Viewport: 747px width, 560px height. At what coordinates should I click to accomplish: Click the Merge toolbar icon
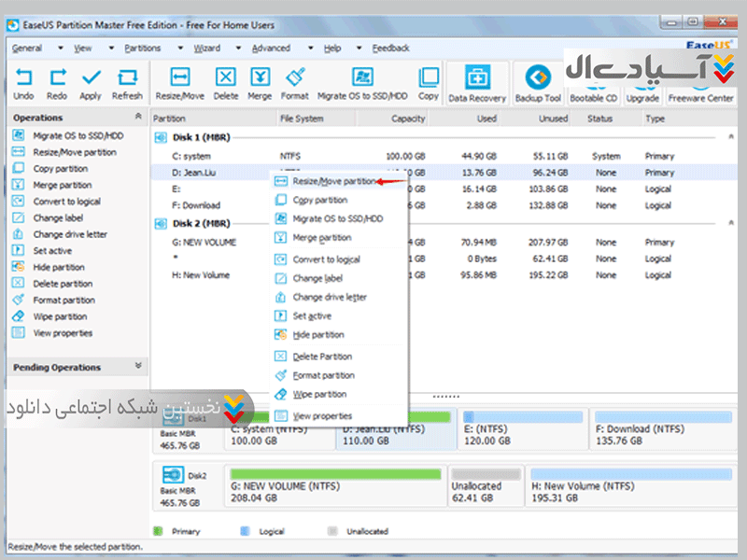click(x=260, y=79)
